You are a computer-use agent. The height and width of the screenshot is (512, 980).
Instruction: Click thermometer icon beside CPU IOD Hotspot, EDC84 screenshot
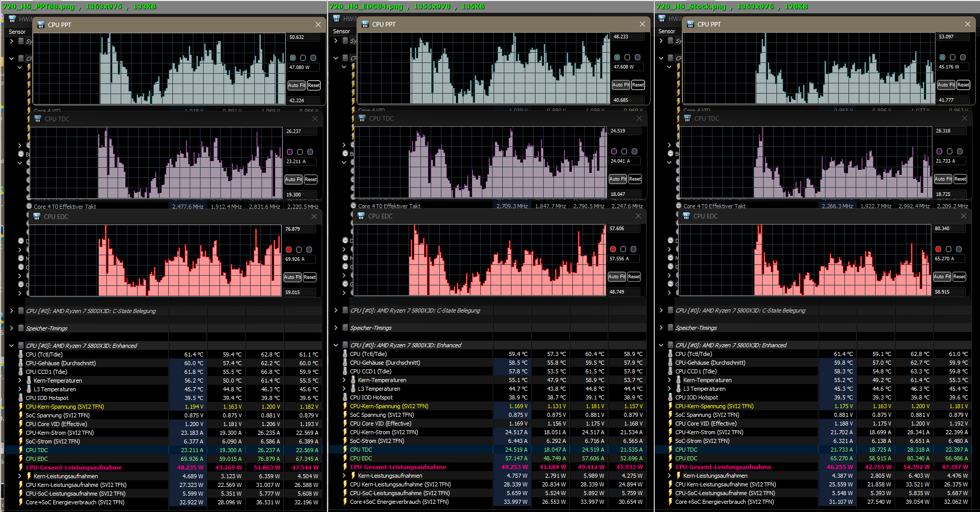coord(345,397)
